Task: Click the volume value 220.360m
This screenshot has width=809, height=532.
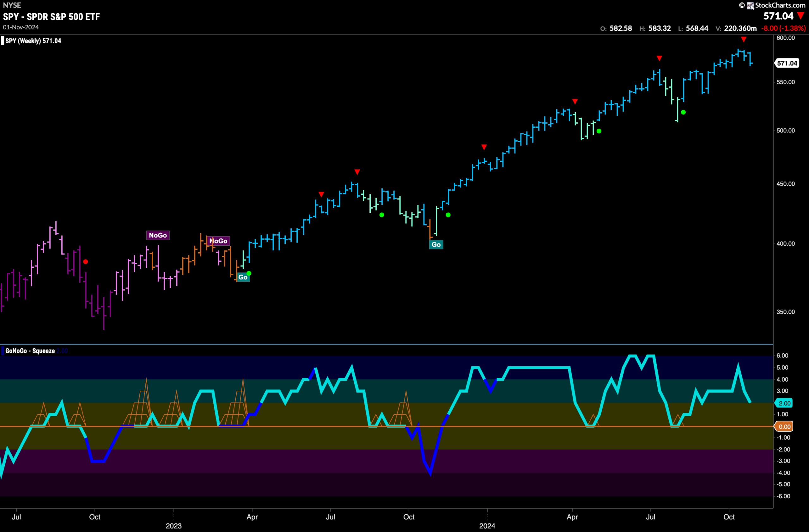Action: pos(740,28)
